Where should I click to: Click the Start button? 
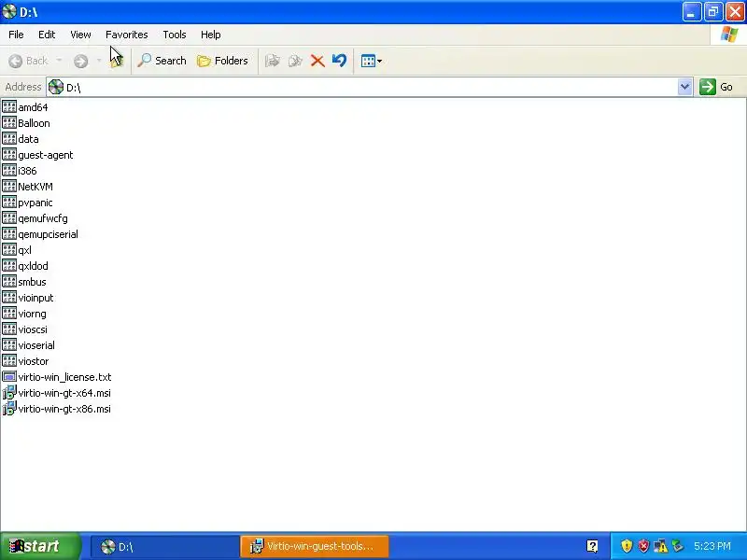click(40, 546)
